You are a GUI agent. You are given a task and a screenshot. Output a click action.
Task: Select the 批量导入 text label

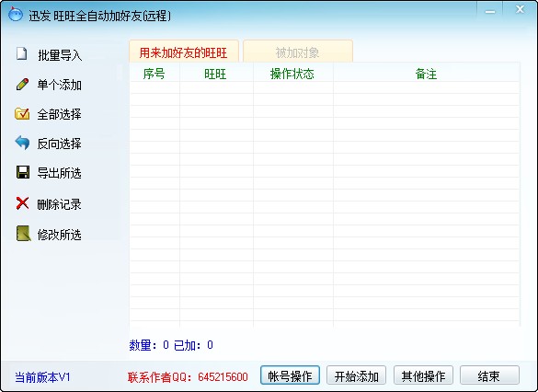click(60, 55)
